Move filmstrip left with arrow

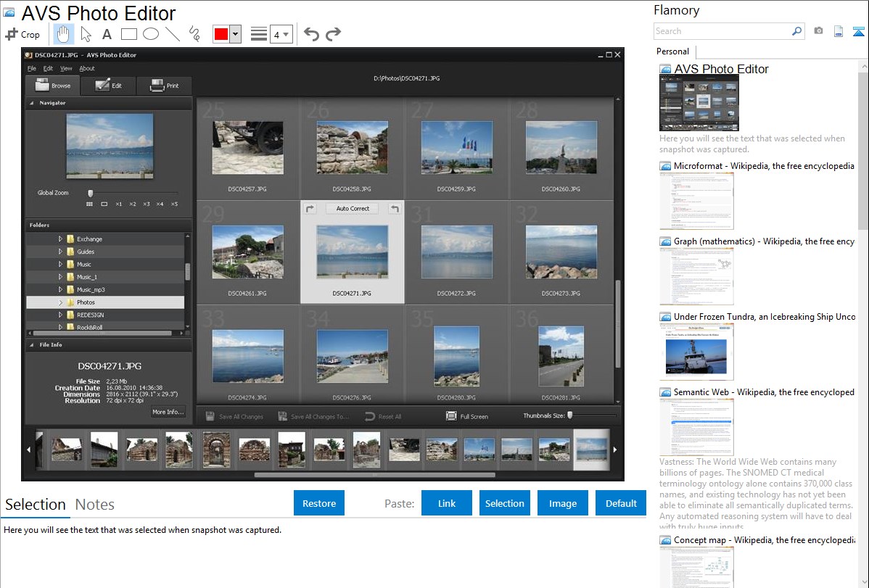pyautogui.click(x=29, y=450)
